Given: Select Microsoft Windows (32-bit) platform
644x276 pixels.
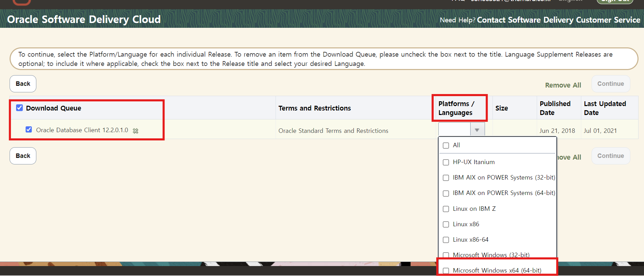Looking at the screenshot, I should point(446,255).
